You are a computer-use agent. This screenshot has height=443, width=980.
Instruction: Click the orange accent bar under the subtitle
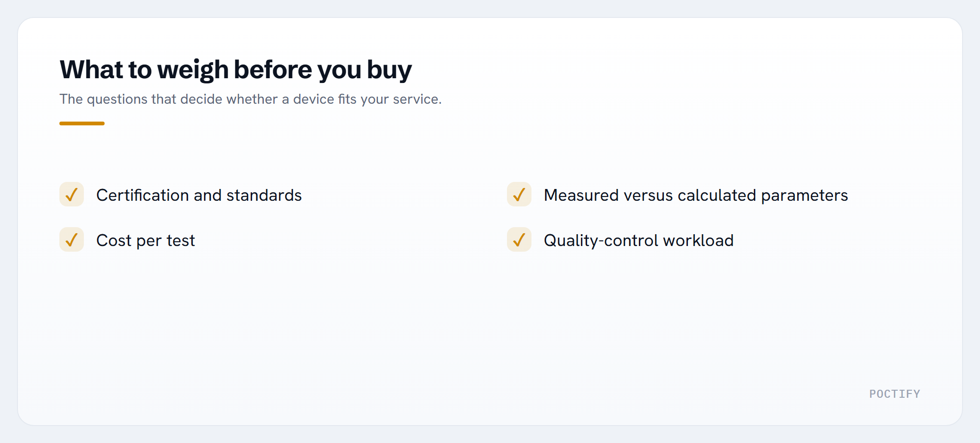point(82,123)
